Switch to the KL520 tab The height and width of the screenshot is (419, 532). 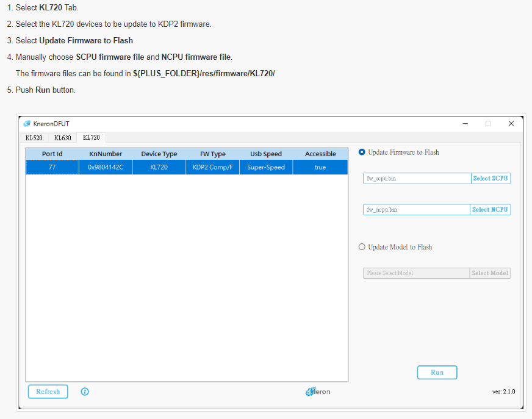34,138
